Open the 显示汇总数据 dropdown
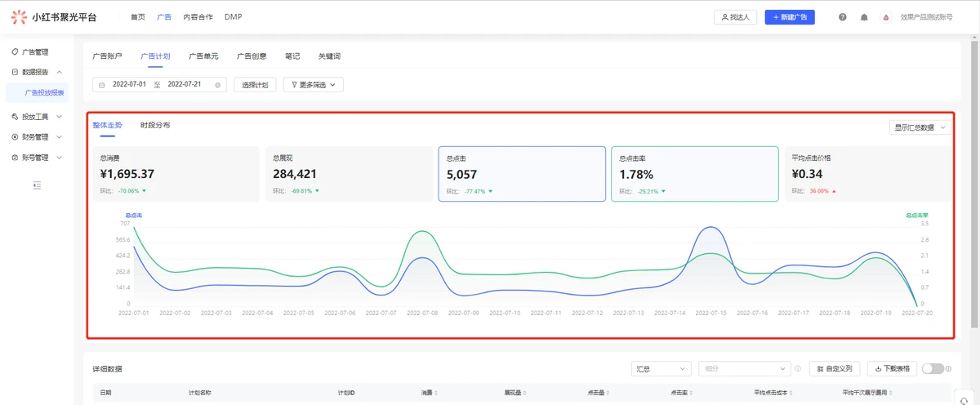This screenshot has height=405, width=980. pos(920,127)
